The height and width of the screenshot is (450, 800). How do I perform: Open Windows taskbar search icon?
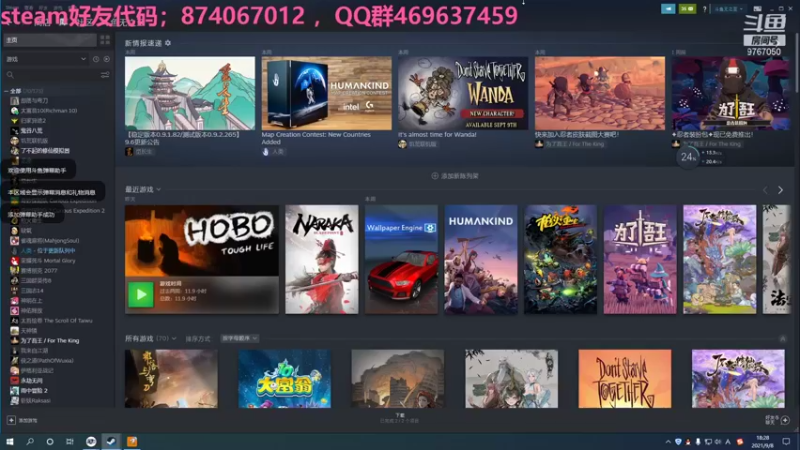pos(30,441)
